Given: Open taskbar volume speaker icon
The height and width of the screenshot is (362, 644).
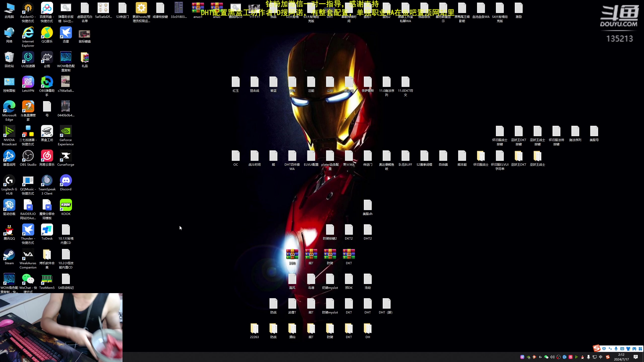Looking at the screenshot, I should (x=552, y=357).
